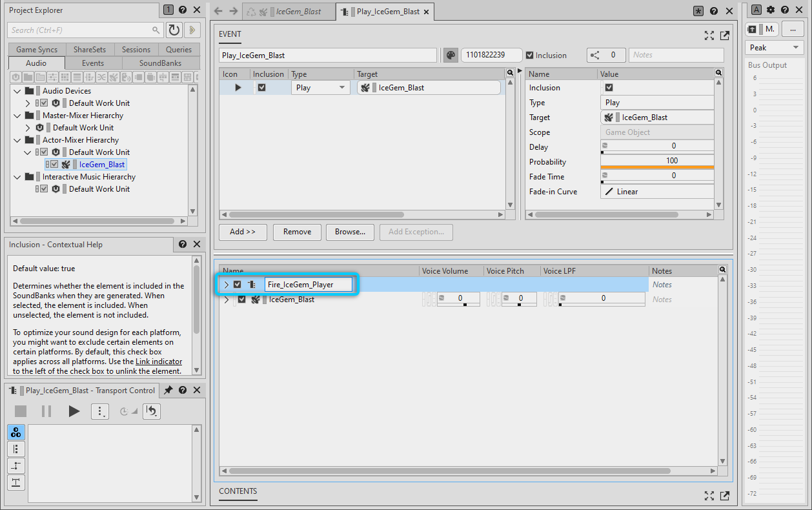Click the color palette icon beside event name

click(451, 56)
